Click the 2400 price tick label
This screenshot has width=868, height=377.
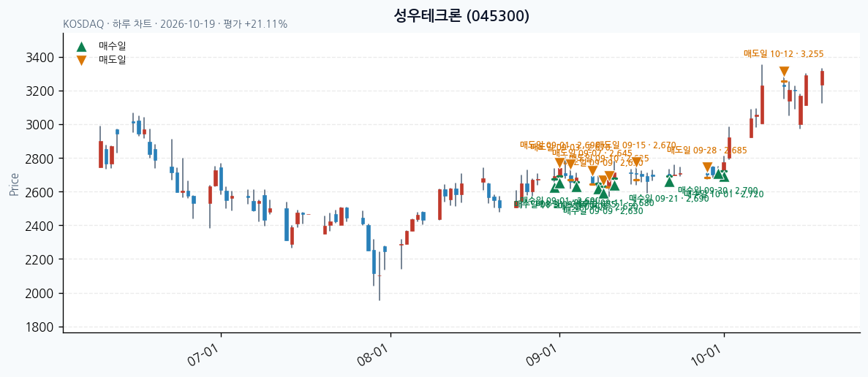(x=40, y=226)
